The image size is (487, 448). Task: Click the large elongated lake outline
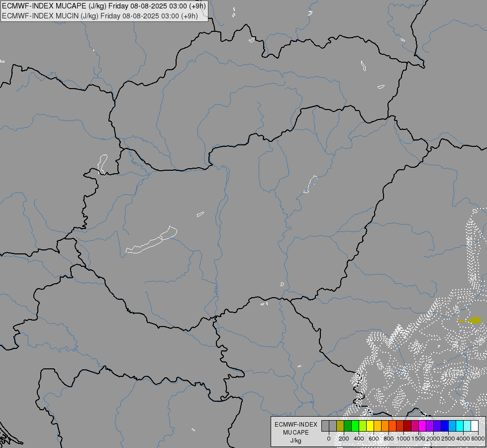point(152,240)
